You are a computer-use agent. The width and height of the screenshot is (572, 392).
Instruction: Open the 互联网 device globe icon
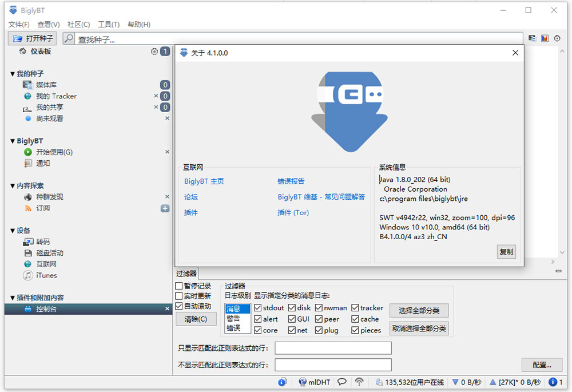[27, 264]
